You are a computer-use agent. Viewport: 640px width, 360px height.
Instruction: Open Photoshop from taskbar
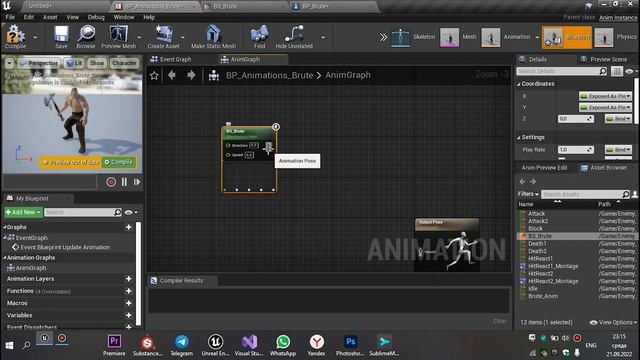[x=350, y=345]
